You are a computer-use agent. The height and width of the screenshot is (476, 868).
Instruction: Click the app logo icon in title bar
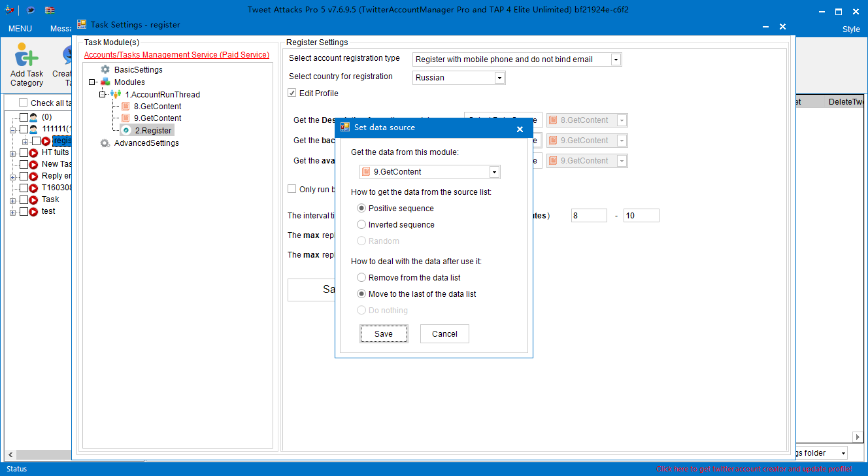[9, 10]
